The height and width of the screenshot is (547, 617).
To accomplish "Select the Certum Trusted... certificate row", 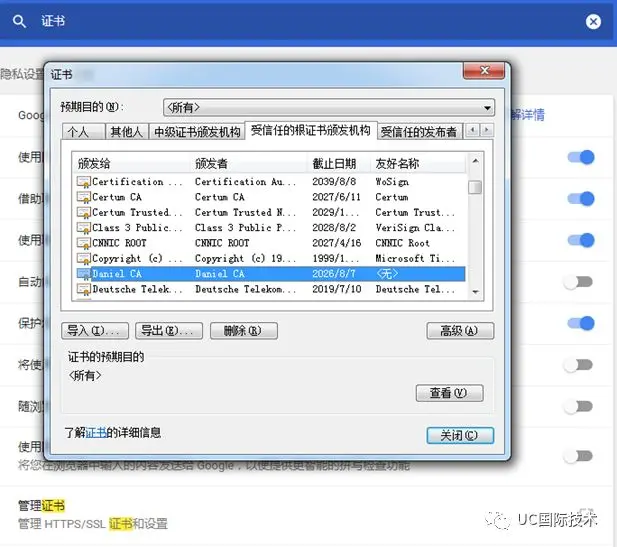I will pyautogui.click(x=270, y=213).
